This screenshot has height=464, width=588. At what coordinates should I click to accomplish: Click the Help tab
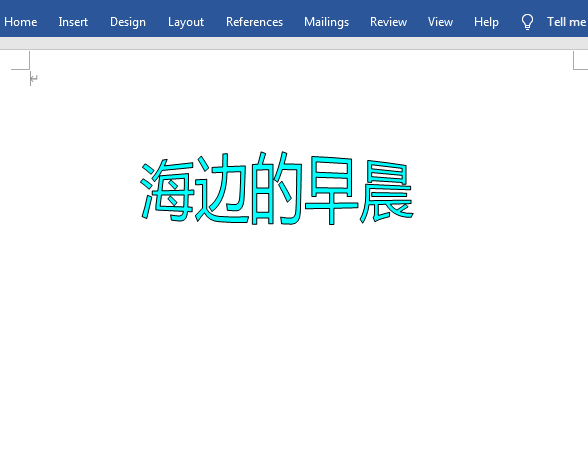[486, 22]
